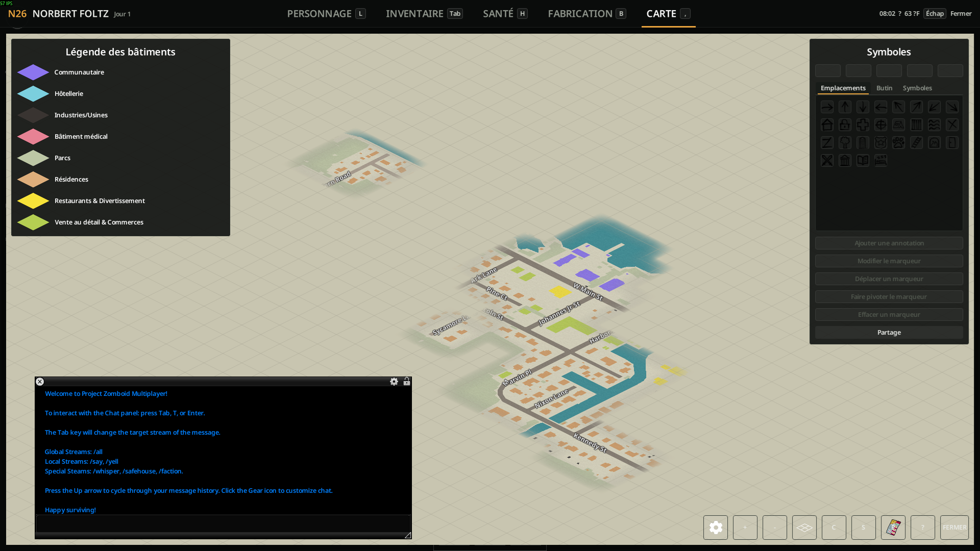Close the chat panel

[40, 382]
